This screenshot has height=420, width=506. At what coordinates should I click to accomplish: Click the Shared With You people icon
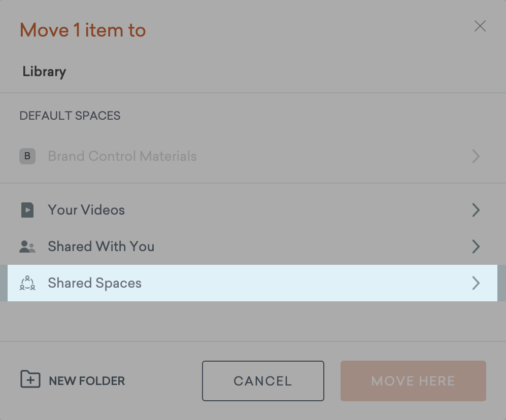pyautogui.click(x=27, y=247)
